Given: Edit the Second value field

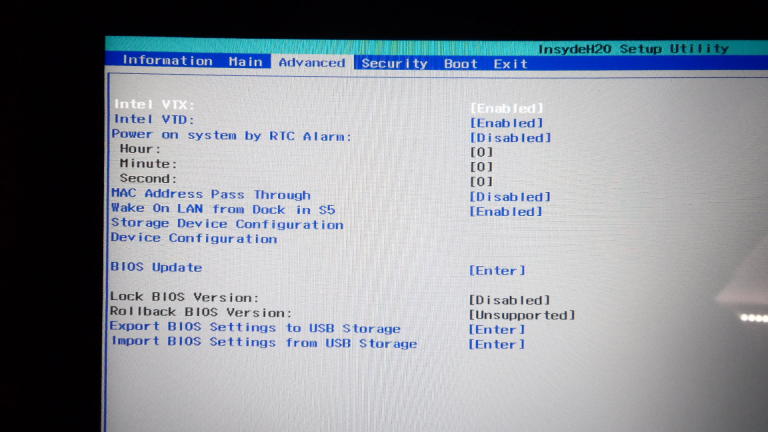Looking at the screenshot, I should [x=481, y=182].
